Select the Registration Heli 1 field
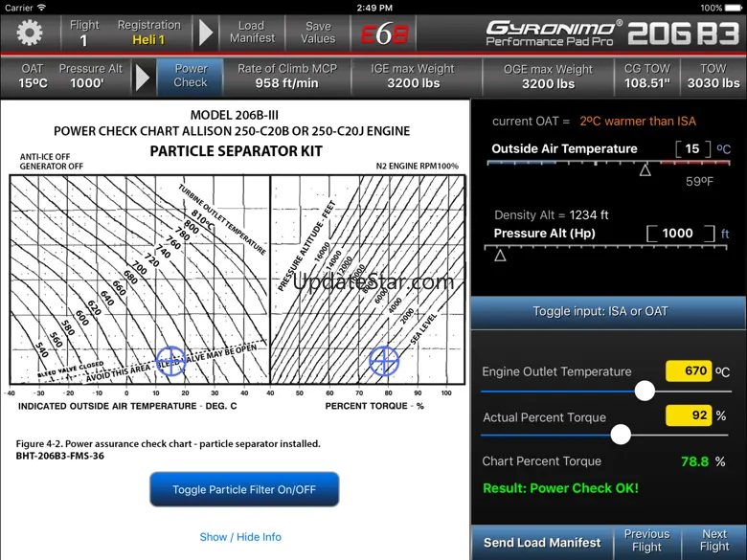The image size is (747, 560). [149, 33]
